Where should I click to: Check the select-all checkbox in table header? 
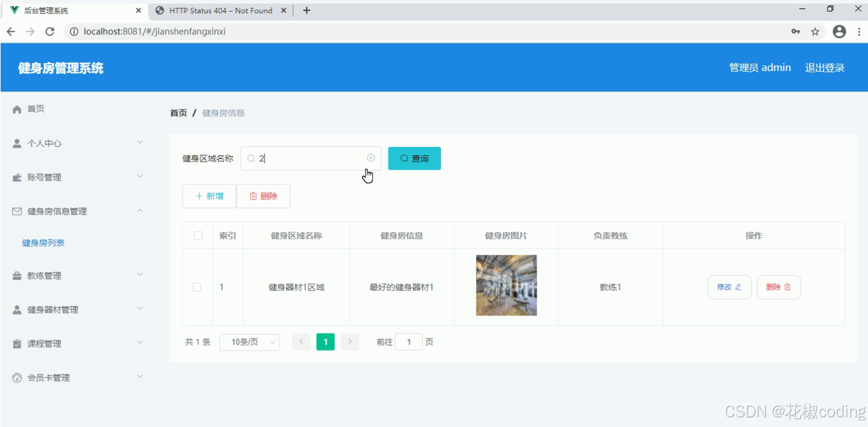(197, 235)
